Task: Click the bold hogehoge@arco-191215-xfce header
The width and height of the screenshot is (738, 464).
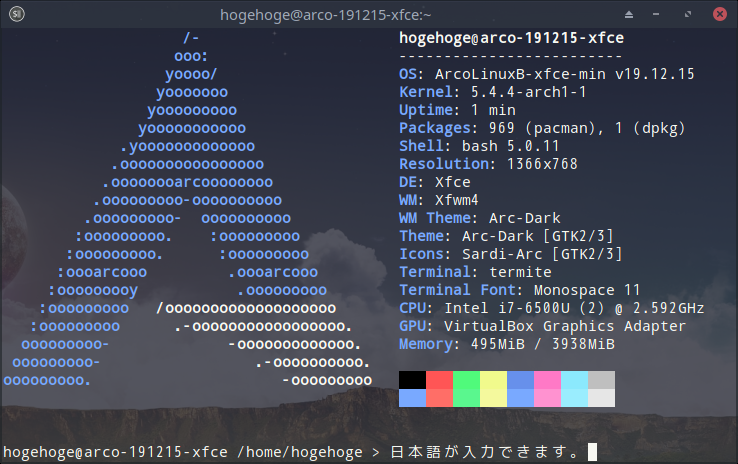Action: pos(512,38)
